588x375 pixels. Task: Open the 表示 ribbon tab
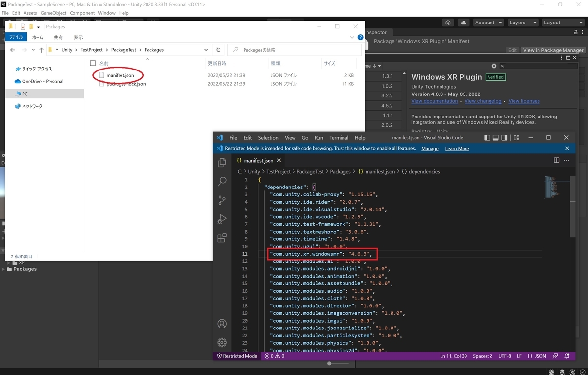(x=78, y=37)
